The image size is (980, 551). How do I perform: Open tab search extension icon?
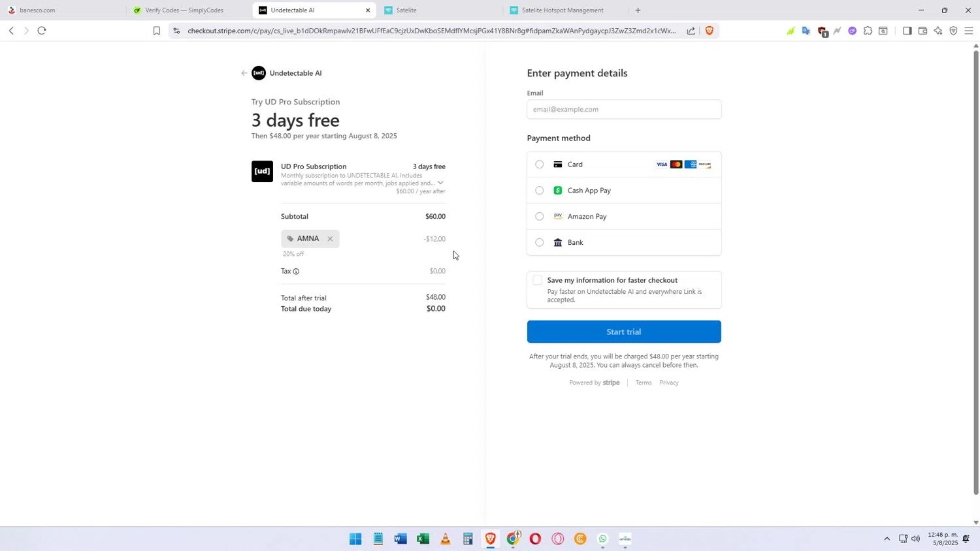(x=883, y=31)
